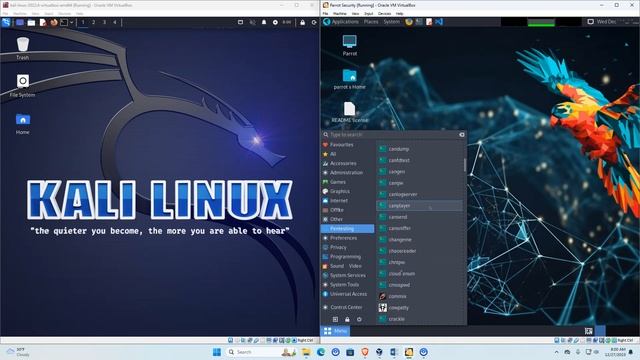Open Firefox in the Kali panel

tap(53, 22)
